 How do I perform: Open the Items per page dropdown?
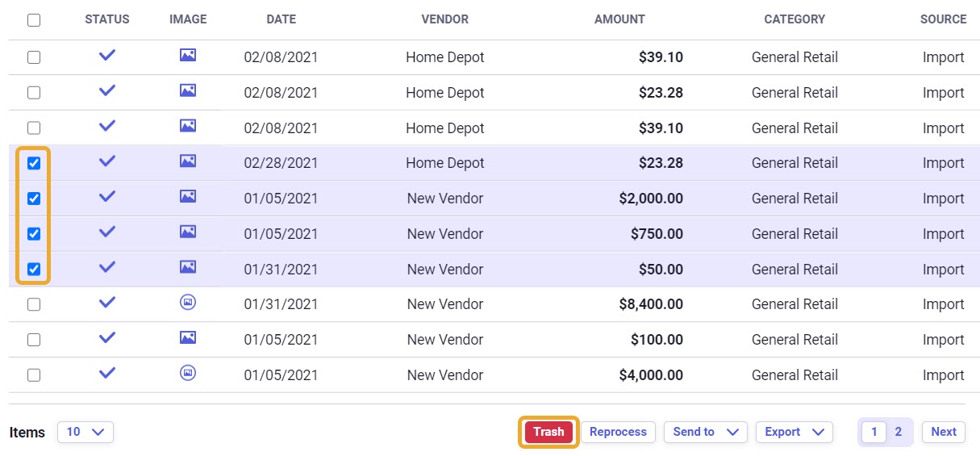point(85,432)
